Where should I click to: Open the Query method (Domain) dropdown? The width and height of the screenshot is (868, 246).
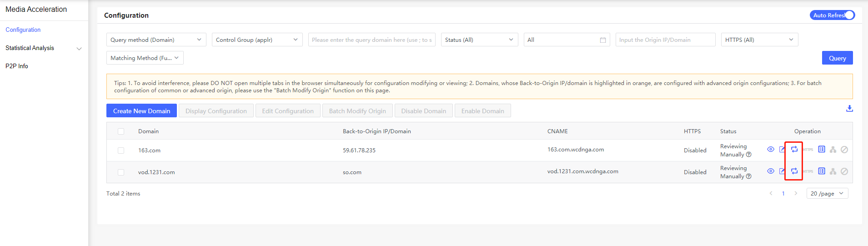(156, 40)
